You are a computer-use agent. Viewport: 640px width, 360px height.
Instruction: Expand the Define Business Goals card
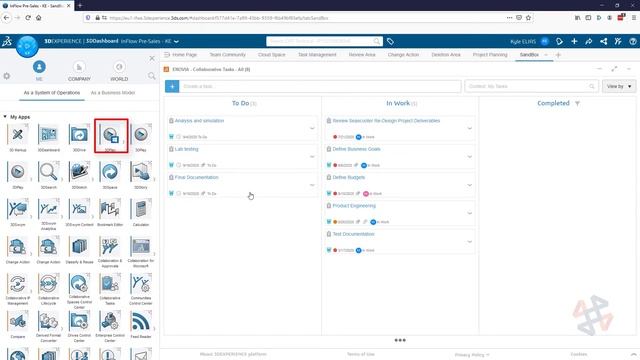(x=469, y=157)
